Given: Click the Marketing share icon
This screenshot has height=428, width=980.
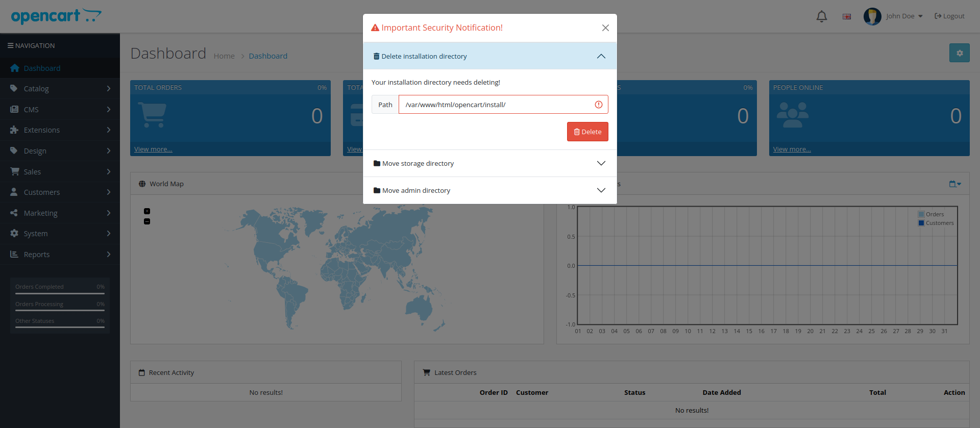Looking at the screenshot, I should click(x=14, y=213).
